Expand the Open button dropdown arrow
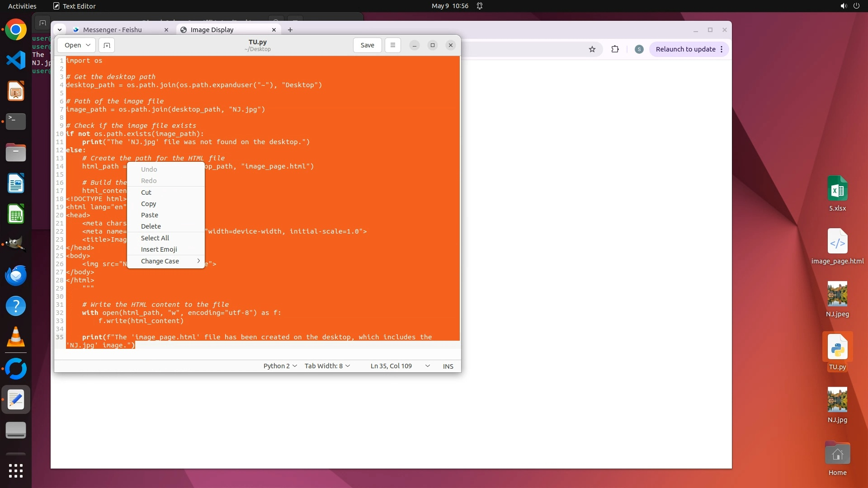The width and height of the screenshot is (868, 488). tap(88, 45)
